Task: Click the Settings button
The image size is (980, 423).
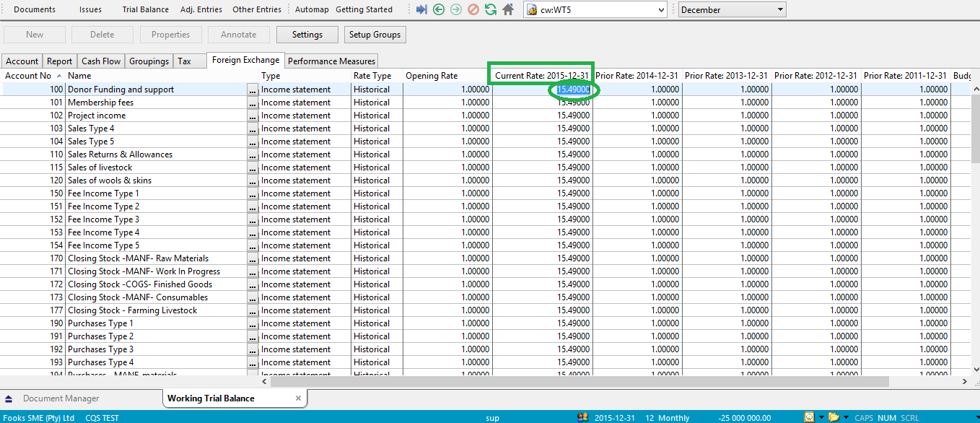Action: [x=307, y=35]
